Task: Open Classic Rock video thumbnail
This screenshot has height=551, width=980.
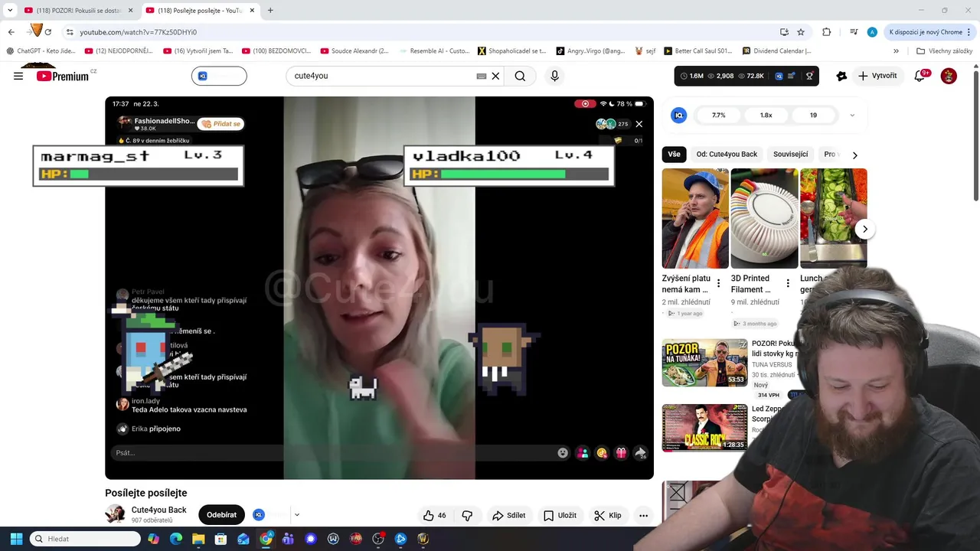Action: pos(704,428)
